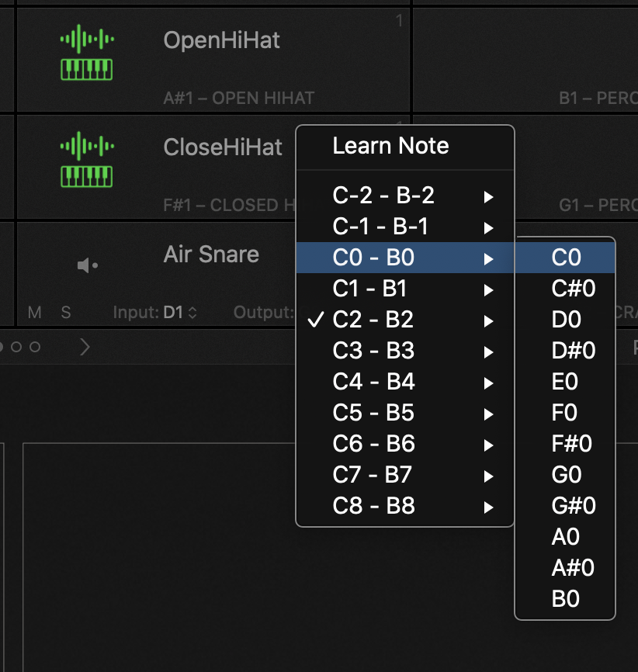Click the CloseHiHat pad instrument icon
This screenshot has width=638, height=672.
click(87, 161)
